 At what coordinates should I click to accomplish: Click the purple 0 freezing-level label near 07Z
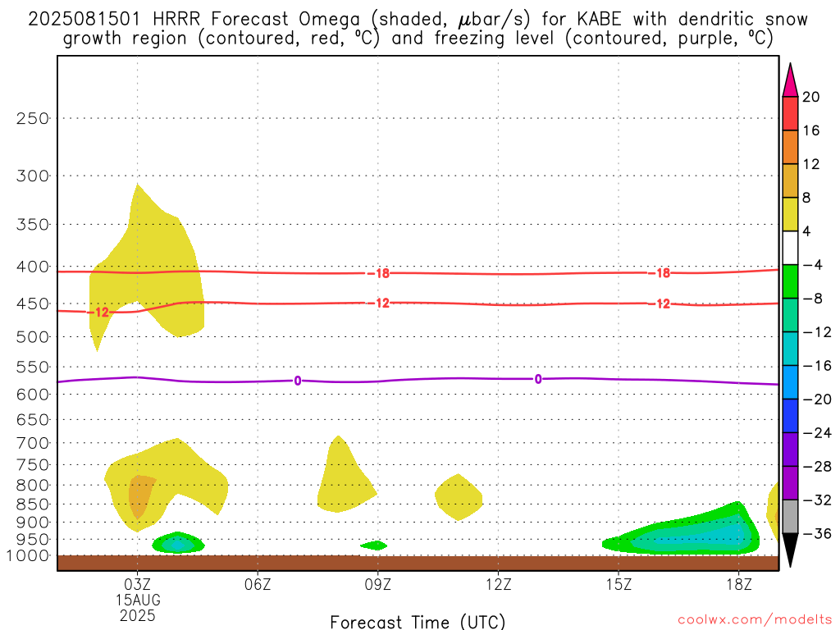pyautogui.click(x=297, y=381)
